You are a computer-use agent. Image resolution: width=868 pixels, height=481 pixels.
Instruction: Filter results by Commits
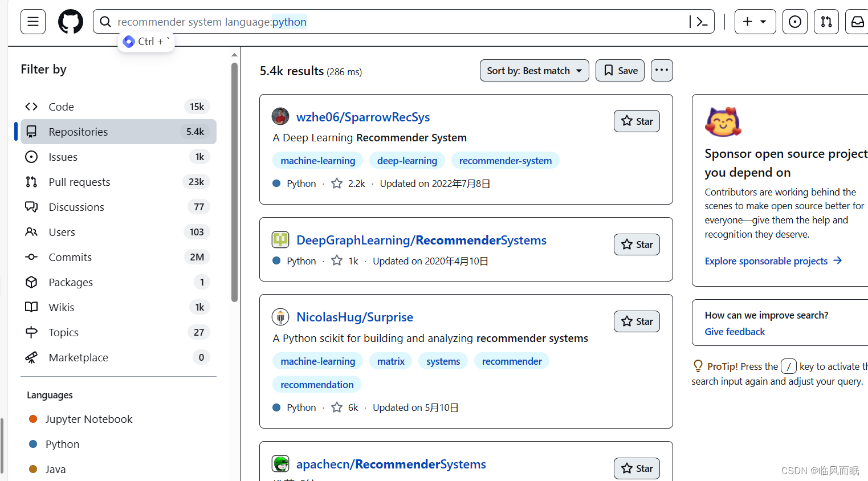pyautogui.click(x=119, y=257)
